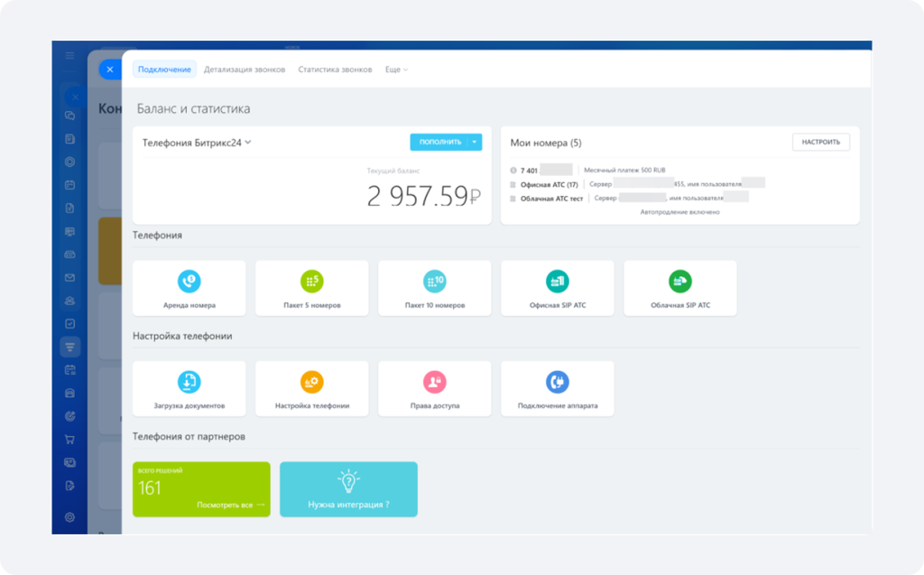Open the people group icon in sidebar
The width and height of the screenshot is (924, 575).
click(69, 301)
